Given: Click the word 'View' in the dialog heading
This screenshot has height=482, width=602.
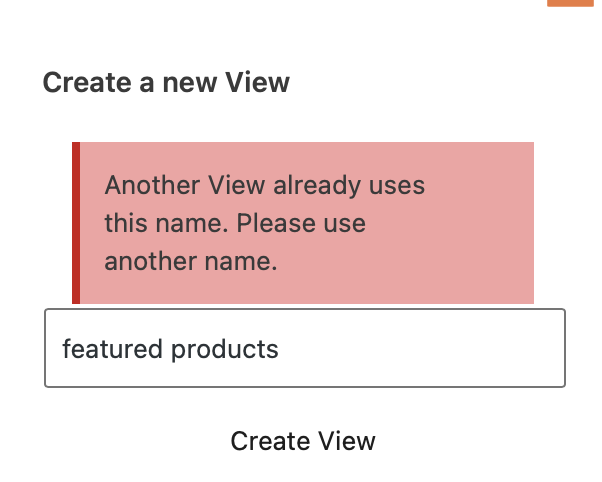Looking at the screenshot, I should pyautogui.click(x=257, y=82).
